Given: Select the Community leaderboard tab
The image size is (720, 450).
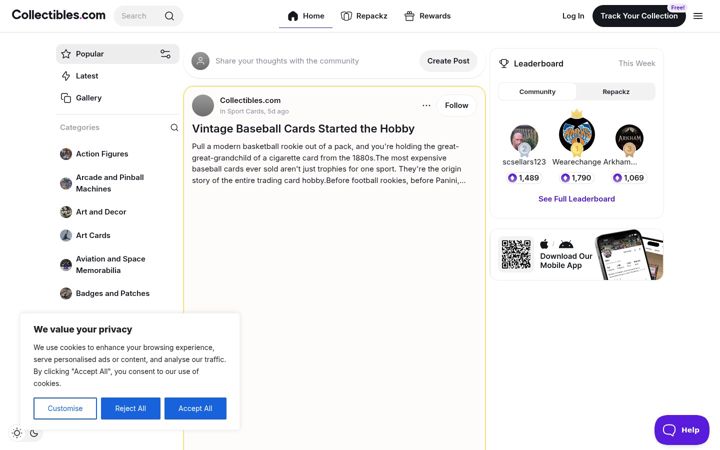Looking at the screenshot, I should click(x=537, y=92).
